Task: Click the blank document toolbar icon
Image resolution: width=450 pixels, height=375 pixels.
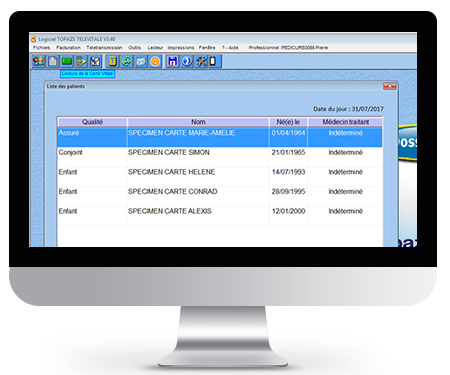Action: [x=53, y=61]
